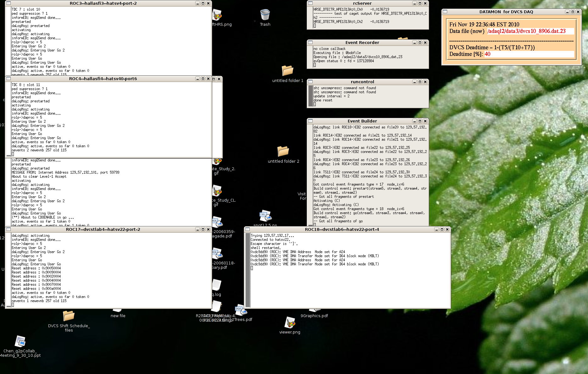Click '-- Got all fragments of prestart' line
The width and height of the screenshot is (588, 374).
coord(344,197)
